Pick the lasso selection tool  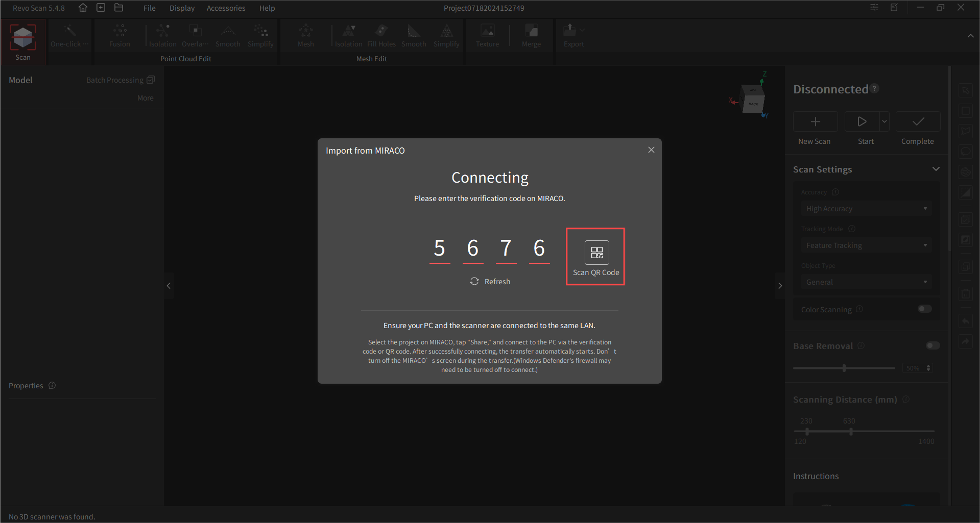pyautogui.click(x=966, y=152)
